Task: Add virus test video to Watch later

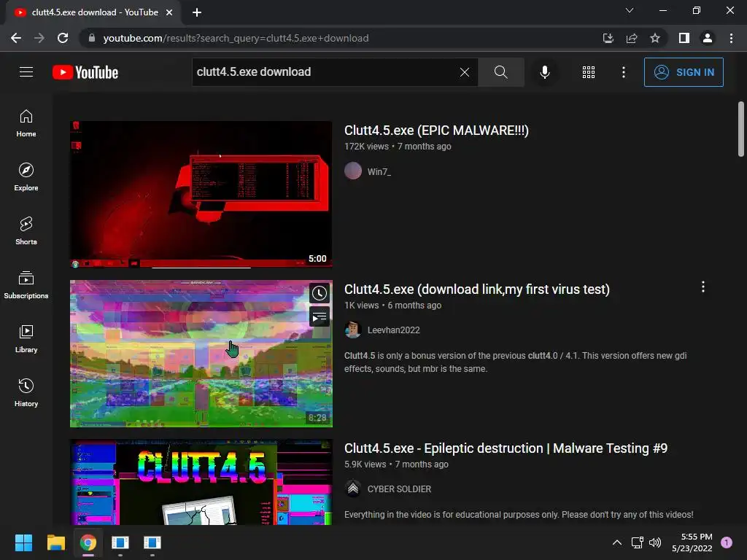Action: pos(320,293)
